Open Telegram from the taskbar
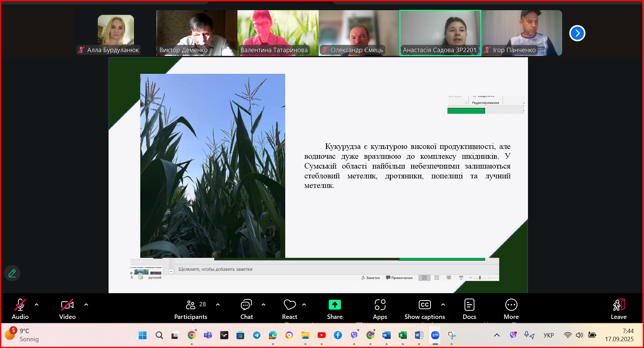Image resolution: width=644 pixels, height=348 pixels. [257, 335]
